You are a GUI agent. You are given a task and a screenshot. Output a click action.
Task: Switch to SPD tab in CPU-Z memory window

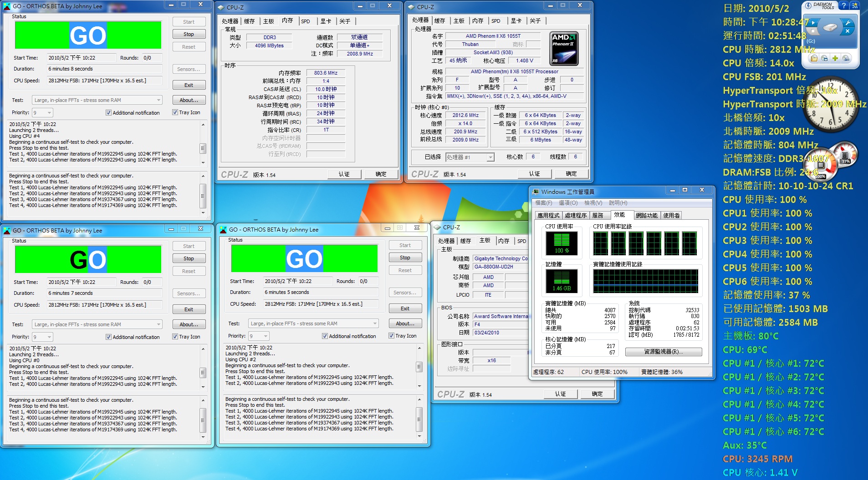(306, 21)
